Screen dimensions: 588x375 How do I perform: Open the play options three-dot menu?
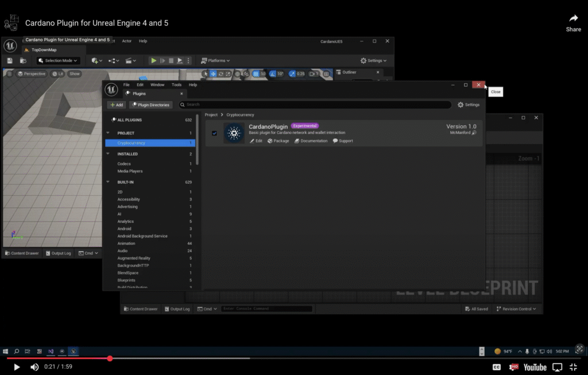click(x=188, y=60)
